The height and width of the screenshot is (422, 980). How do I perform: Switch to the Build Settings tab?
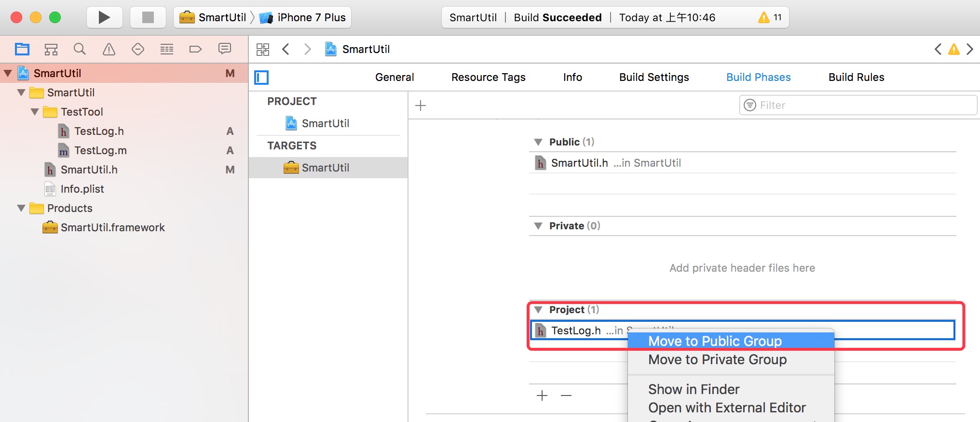pyautogui.click(x=654, y=77)
